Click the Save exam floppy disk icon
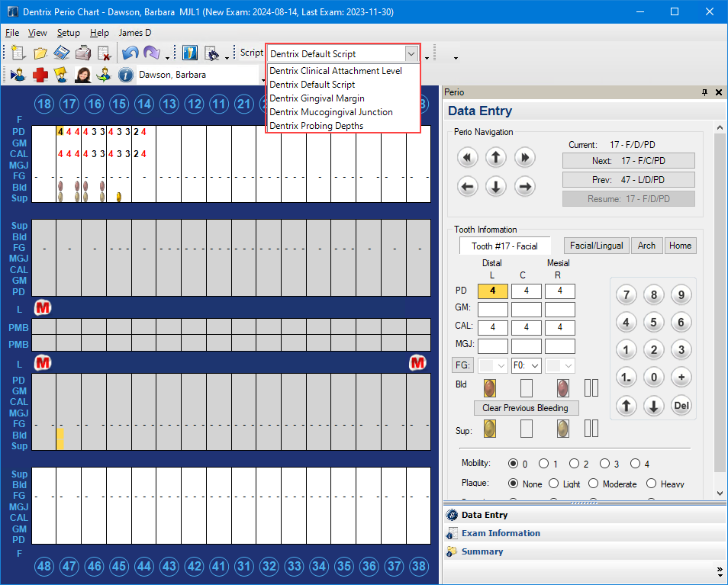 [x=62, y=53]
